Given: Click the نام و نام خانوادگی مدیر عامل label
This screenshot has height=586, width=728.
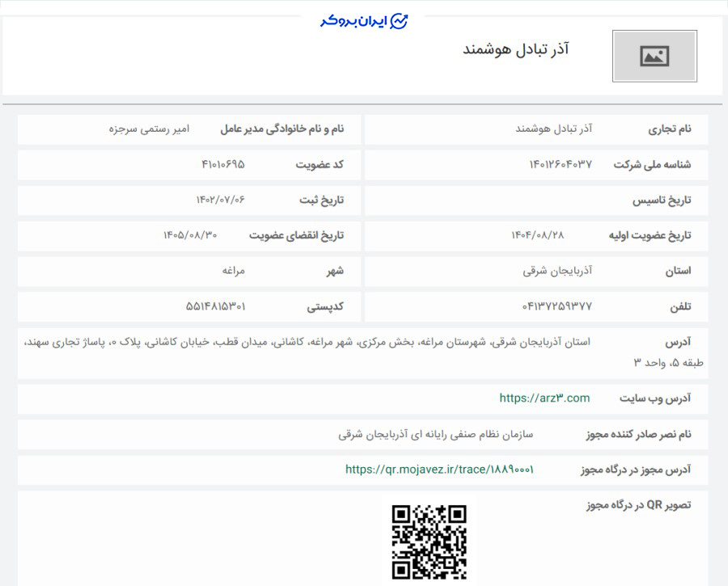Looking at the screenshot, I should click(281, 129).
